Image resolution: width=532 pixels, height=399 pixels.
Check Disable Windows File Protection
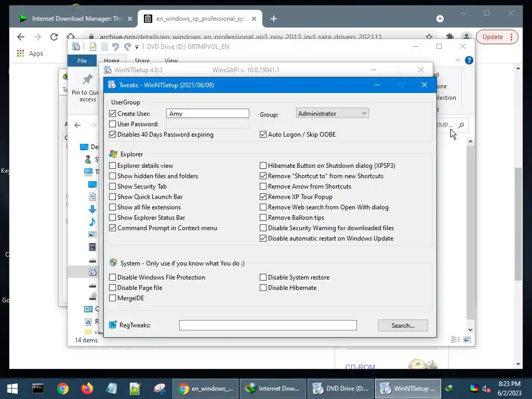pyautogui.click(x=113, y=277)
